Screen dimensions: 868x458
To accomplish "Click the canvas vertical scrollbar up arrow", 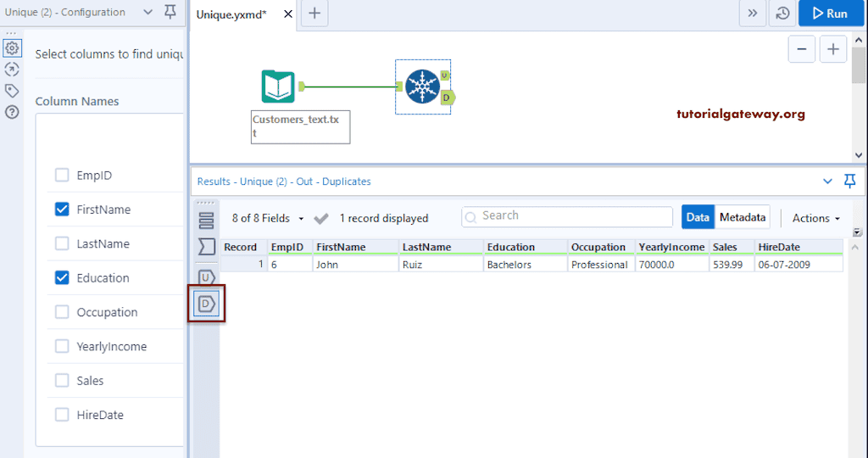I will click(x=859, y=40).
